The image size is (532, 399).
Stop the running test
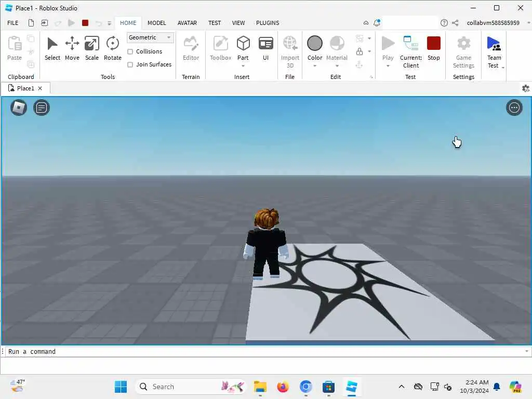[x=434, y=48]
